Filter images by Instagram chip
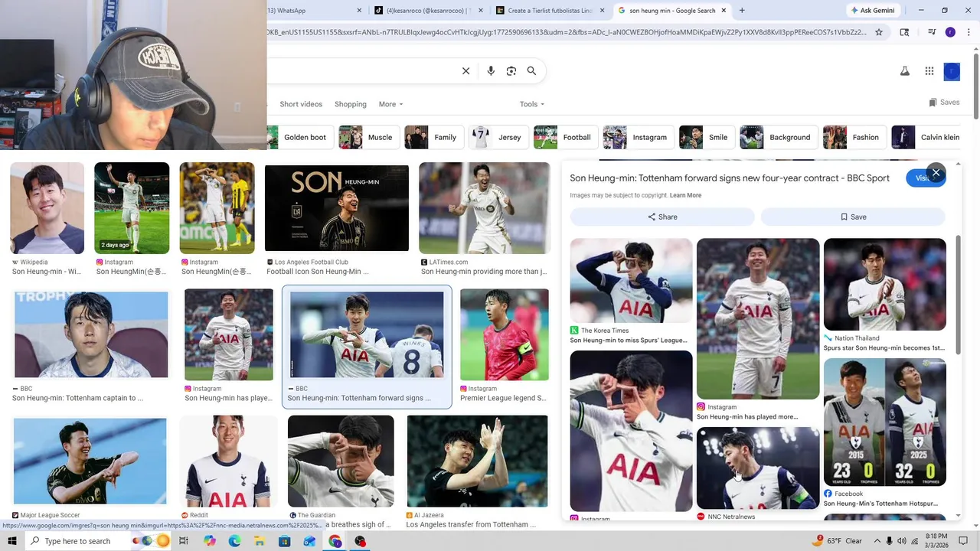Viewport: 980px width, 551px height. (x=638, y=138)
